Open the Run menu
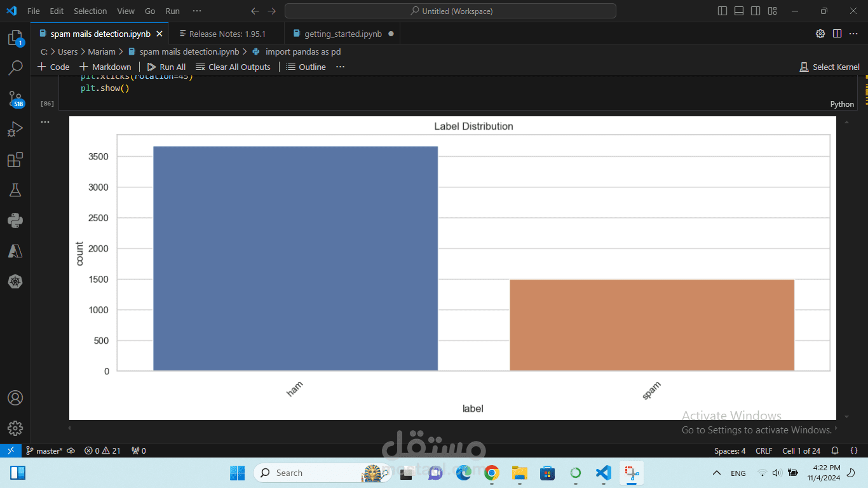 click(172, 11)
